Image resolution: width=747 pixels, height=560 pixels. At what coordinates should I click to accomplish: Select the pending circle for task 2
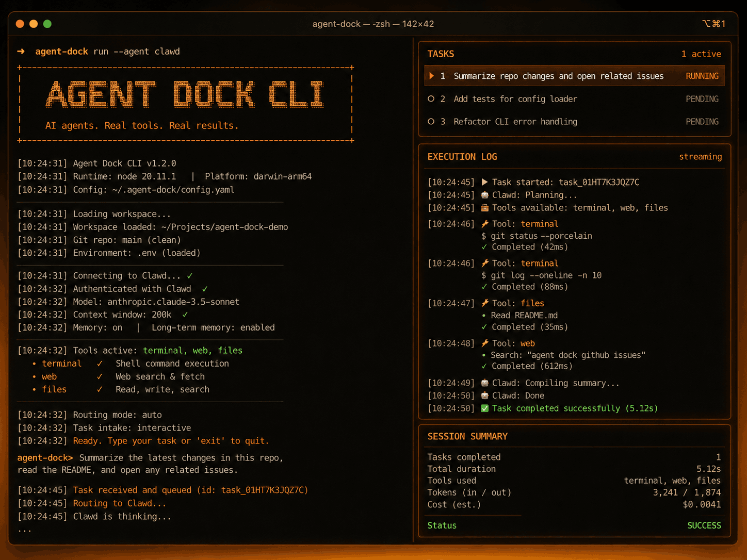point(431,98)
